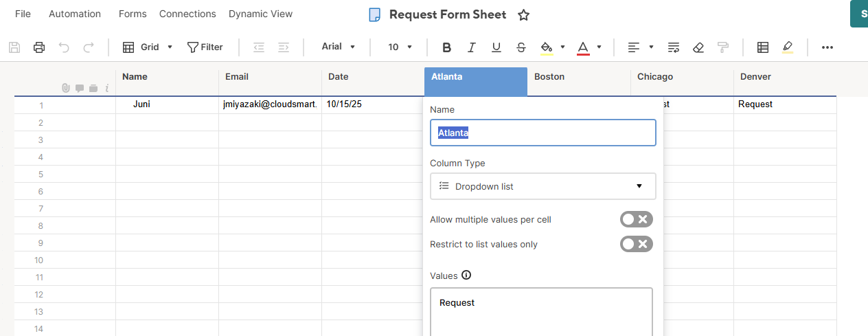
Task: Apply italic formatting
Action: coord(471,47)
